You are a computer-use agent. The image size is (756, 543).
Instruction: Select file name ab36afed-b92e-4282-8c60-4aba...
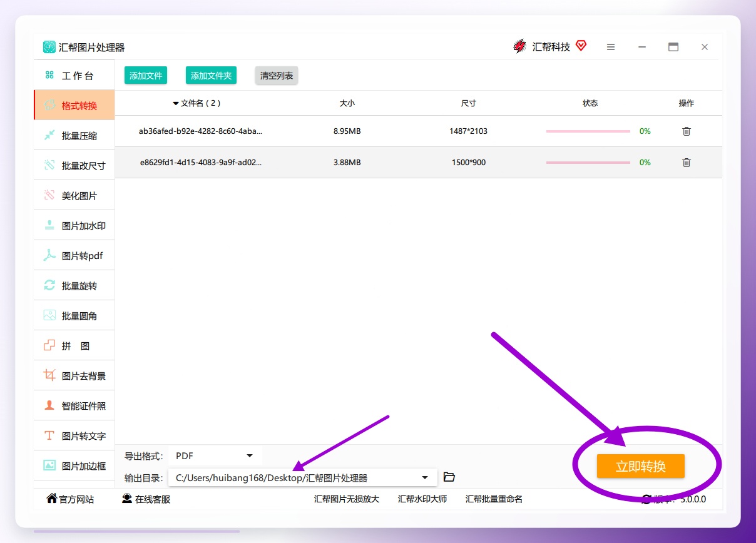(x=200, y=131)
